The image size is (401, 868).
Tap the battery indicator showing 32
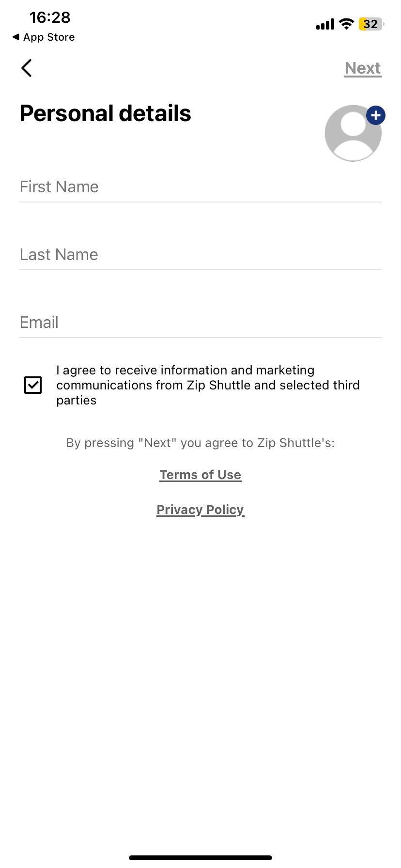pos(370,23)
